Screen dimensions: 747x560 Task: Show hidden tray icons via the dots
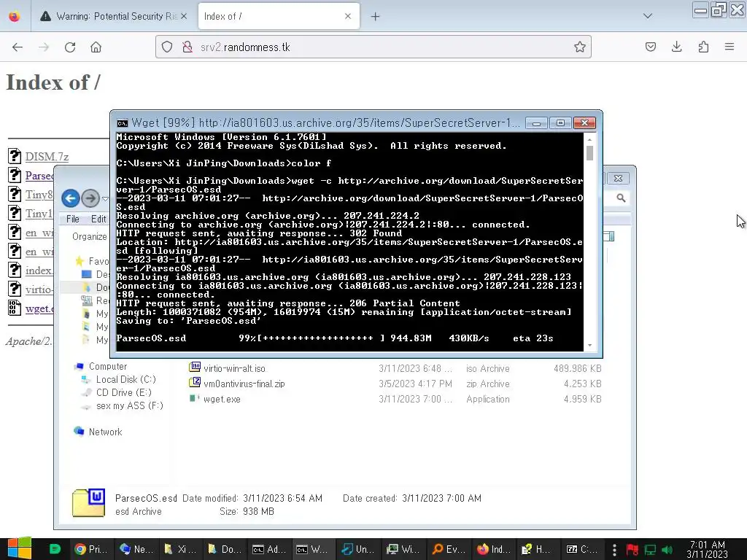(x=614, y=550)
